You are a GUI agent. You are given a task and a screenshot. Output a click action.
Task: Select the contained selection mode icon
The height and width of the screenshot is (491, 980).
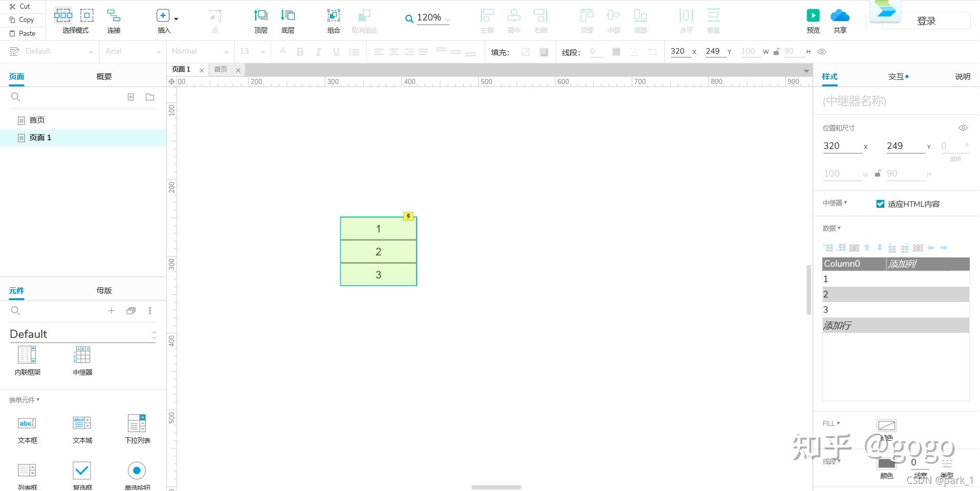[87, 15]
